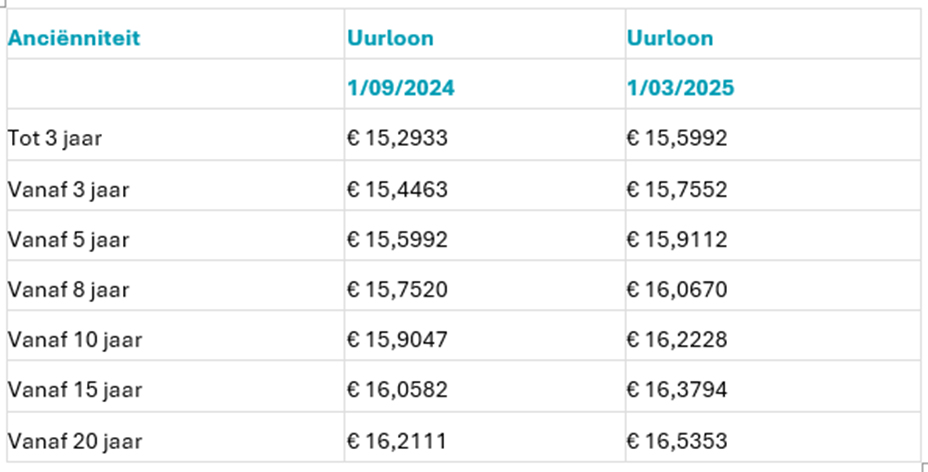The height and width of the screenshot is (472, 928).
Task: Select the Uurloon header above 1/09/2024
Action: pyautogui.click(x=391, y=39)
